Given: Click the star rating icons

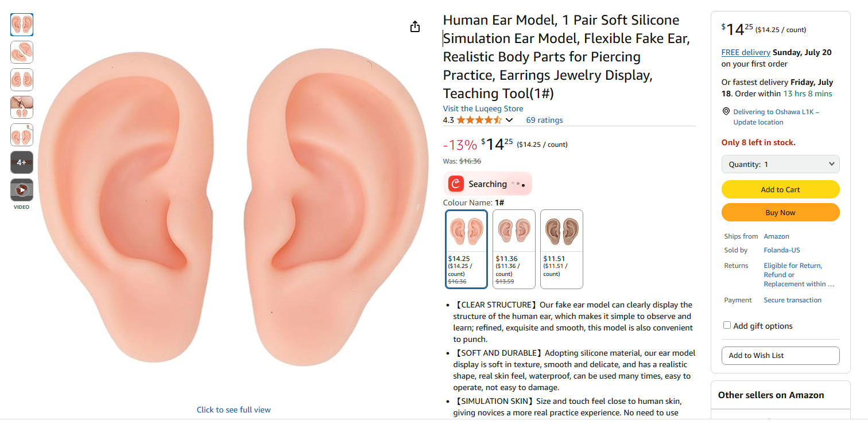Looking at the screenshot, I should [479, 120].
